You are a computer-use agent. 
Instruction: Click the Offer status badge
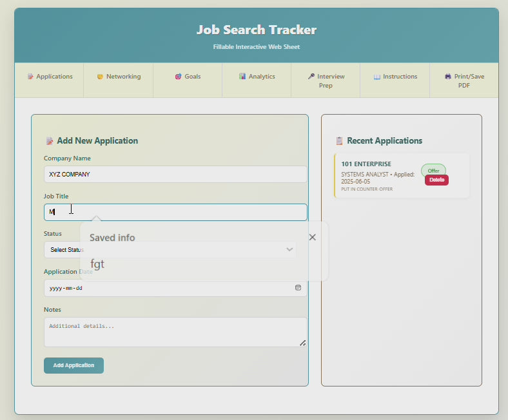coord(433,171)
